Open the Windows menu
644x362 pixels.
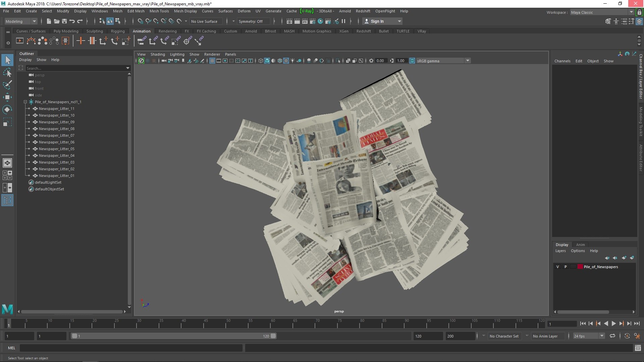[100, 11]
